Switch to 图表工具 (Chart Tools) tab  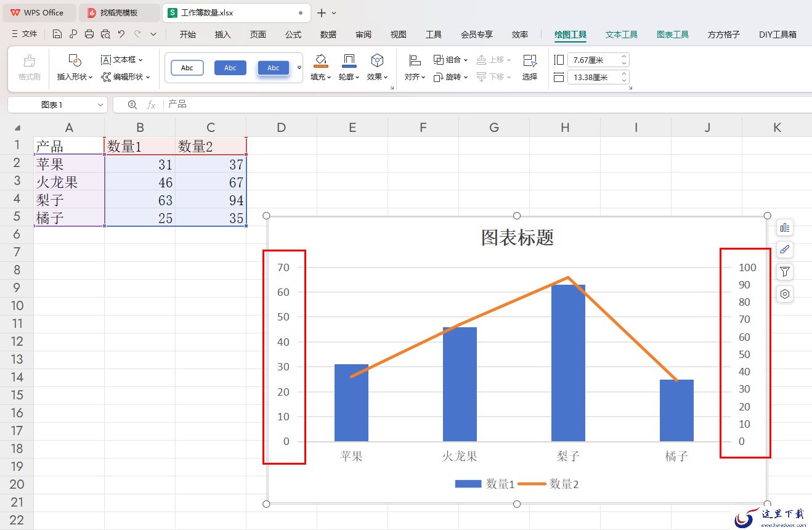(673, 35)
